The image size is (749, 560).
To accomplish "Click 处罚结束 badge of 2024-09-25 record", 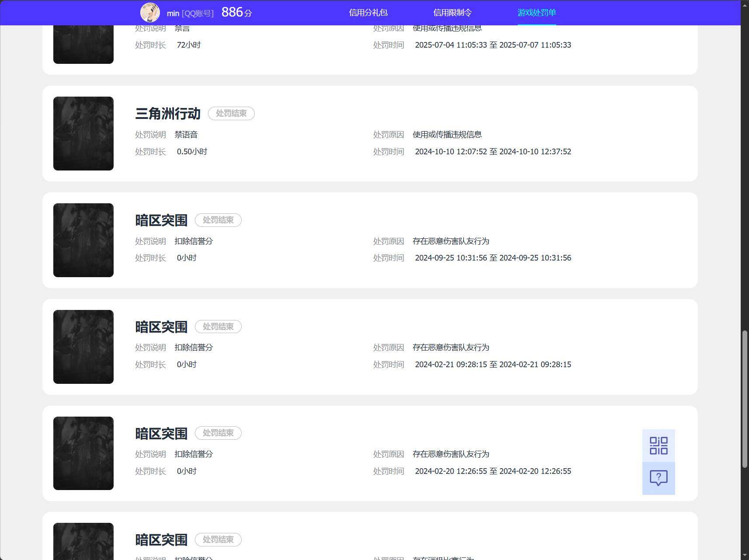I will (x=218, y=220).
